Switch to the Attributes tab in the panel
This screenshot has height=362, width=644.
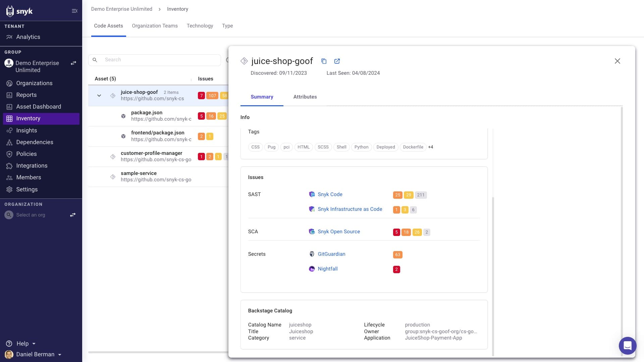click(305, 97)
